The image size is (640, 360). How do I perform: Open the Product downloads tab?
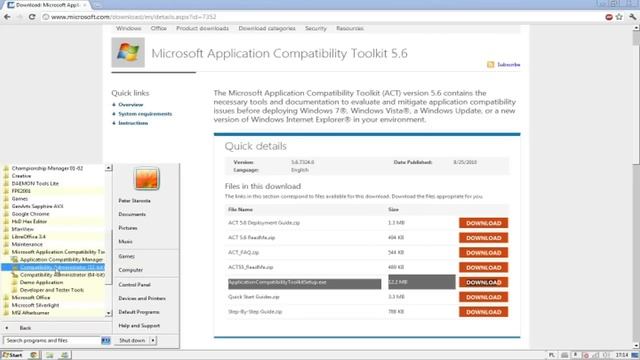click(202, 29)
